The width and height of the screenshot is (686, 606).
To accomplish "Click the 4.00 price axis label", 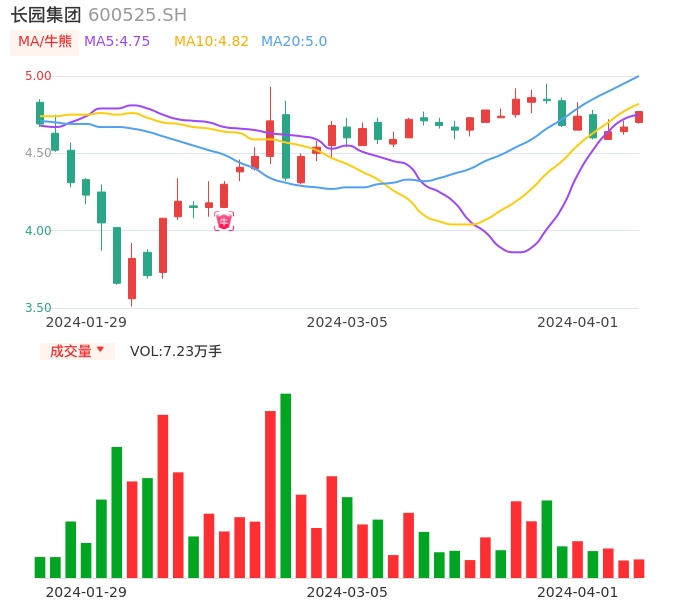I will pyautogui.click(x=38, y=231).
